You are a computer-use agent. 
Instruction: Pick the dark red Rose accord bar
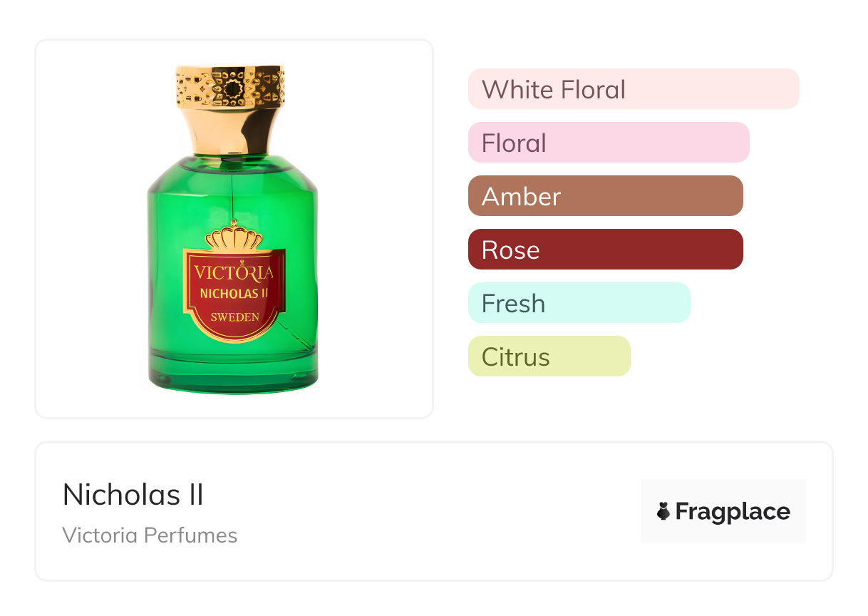605,250
